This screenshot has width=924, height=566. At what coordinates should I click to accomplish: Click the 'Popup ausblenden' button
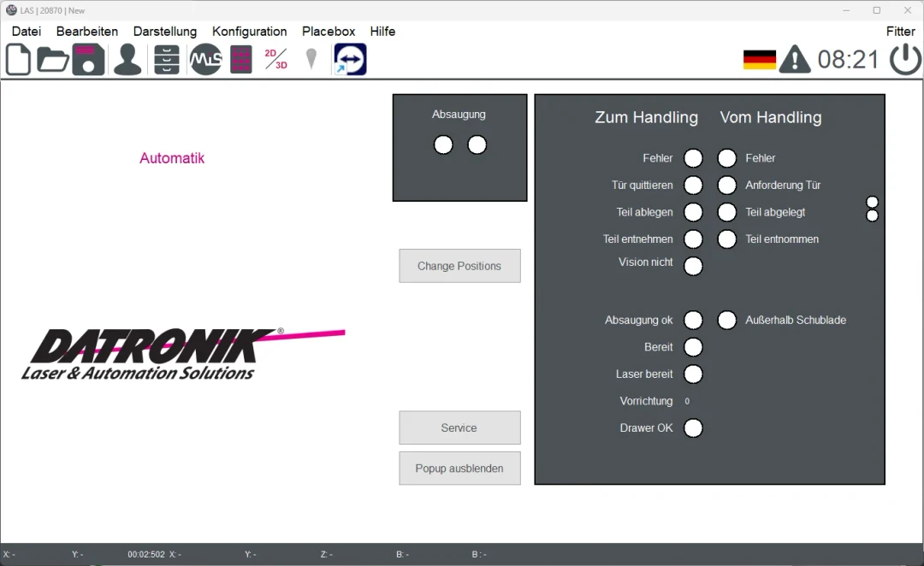click(459, 469)
